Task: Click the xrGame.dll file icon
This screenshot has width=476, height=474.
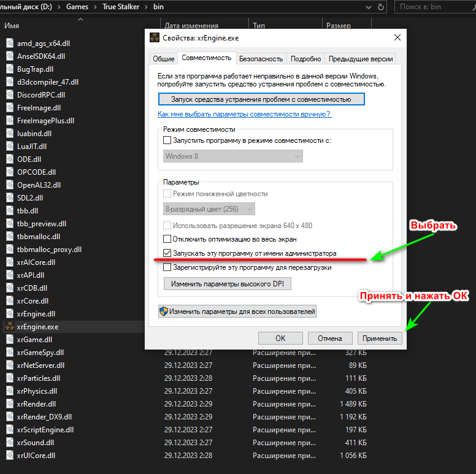Action: point(10,340)
